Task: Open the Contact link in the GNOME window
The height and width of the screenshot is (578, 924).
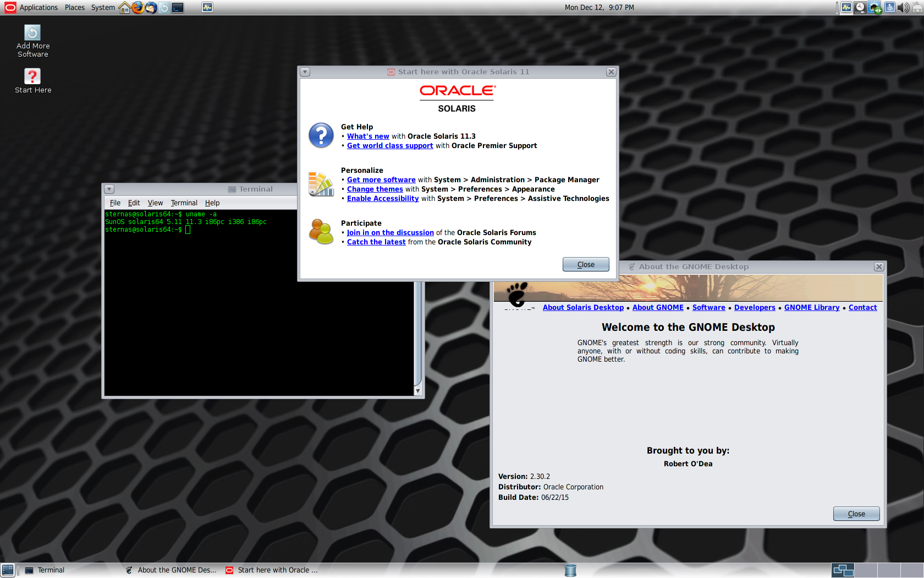Action: coord(862,307)
